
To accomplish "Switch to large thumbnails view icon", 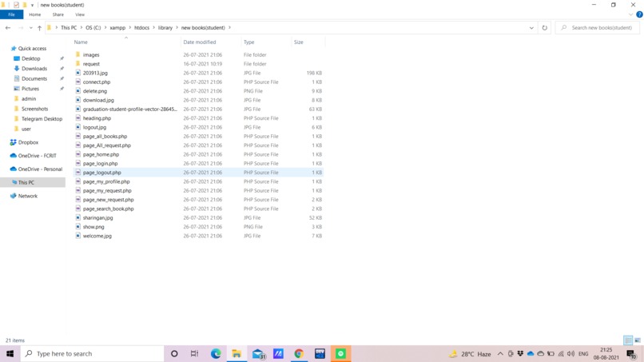I will (638, 340).
